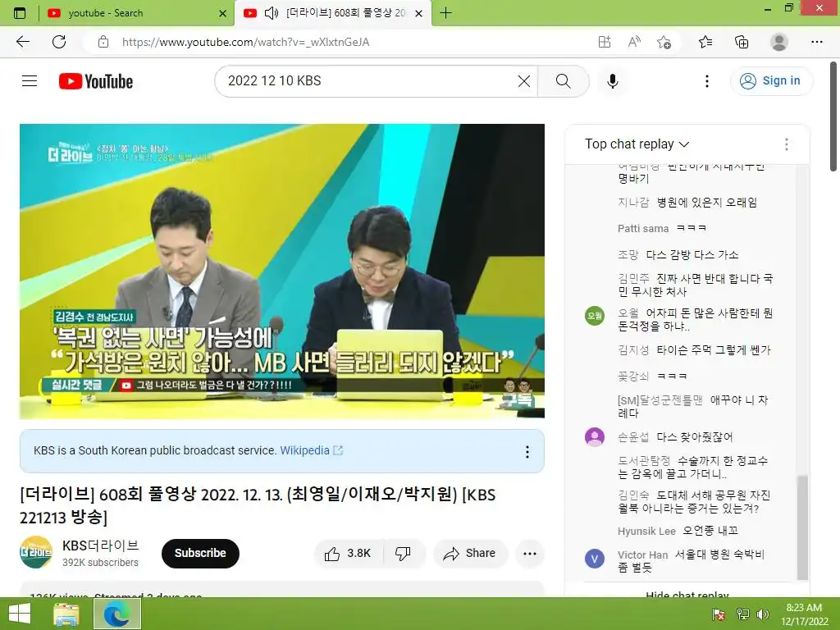The height and width of the screenshot is (630, 840).
Task: Click the video title text
Action: pos(257,505)
